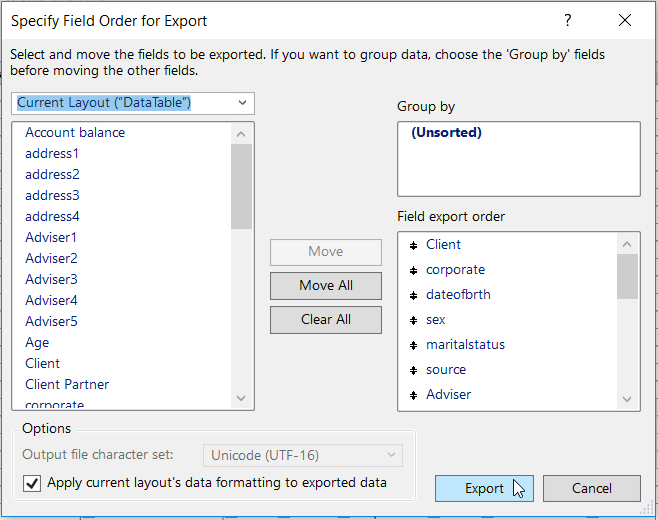Click the reorder handle icon beside Client
This screenshot has height=520, width=658.
(x=413, y=245)
